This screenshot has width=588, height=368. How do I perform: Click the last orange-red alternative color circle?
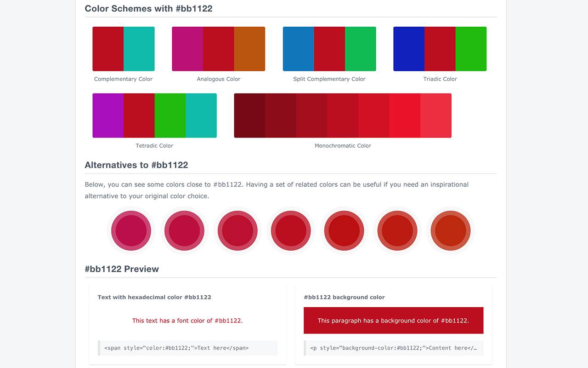pos(450,230)
